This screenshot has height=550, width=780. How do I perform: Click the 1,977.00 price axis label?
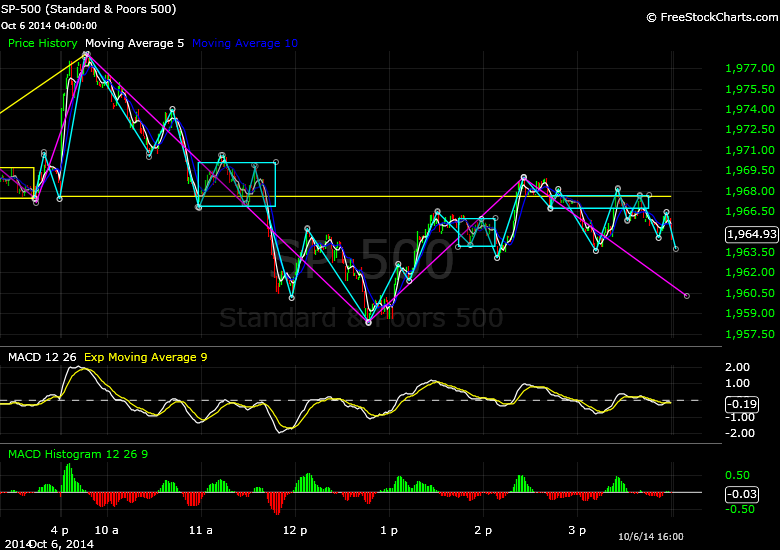coord(747,69)
